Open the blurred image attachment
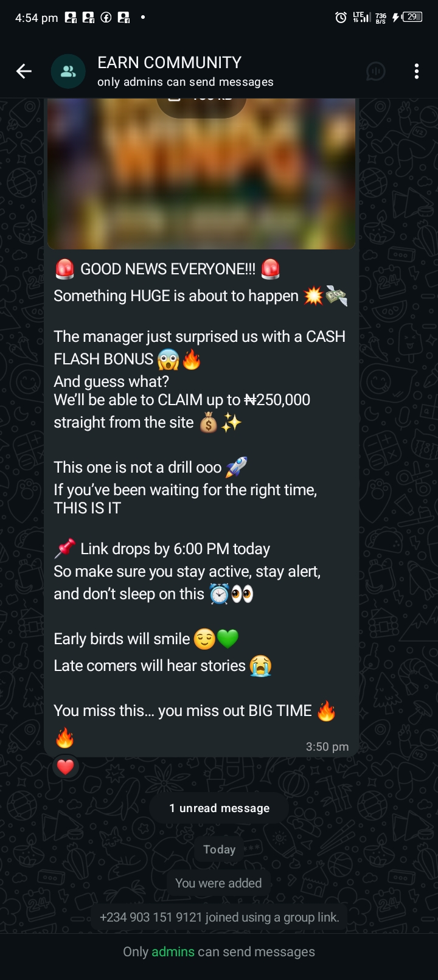Viewport: 438px width, 980px height. tap(201, 174)
